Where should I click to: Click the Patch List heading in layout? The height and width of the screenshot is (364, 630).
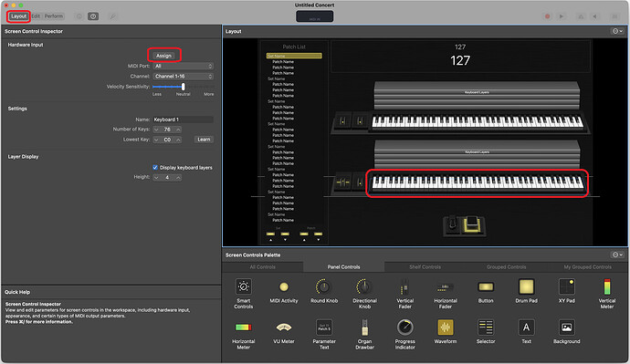pos(294,47)
